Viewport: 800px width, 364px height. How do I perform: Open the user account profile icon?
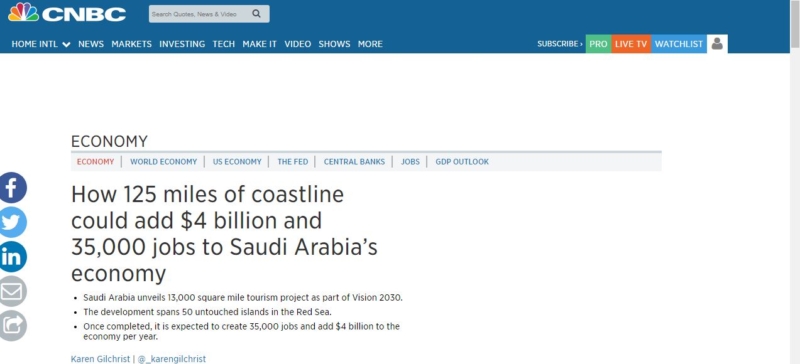pyautogui.click(x=717, y=44)
